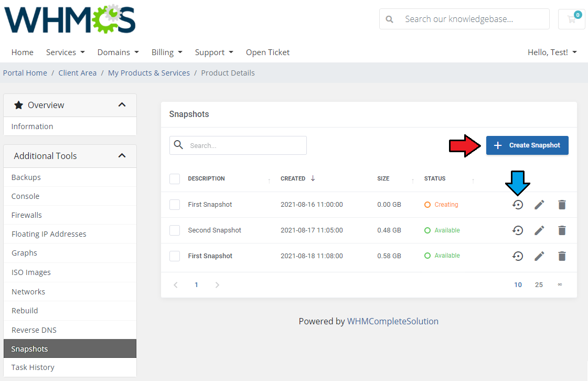This screenshot has height=381, width=588.
Task: Select Snapshots in sidebar
Action: point(70,348)
